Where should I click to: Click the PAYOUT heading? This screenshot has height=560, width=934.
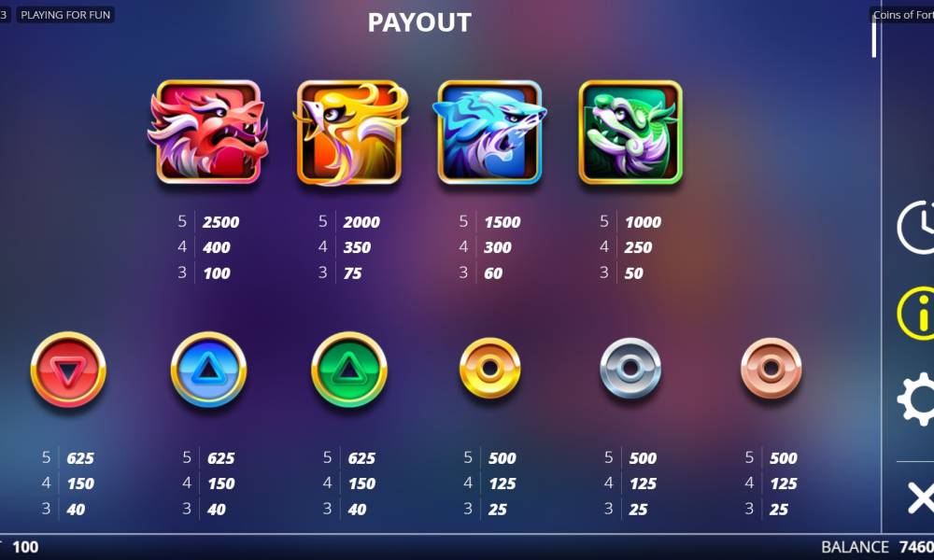click(419, 22)
